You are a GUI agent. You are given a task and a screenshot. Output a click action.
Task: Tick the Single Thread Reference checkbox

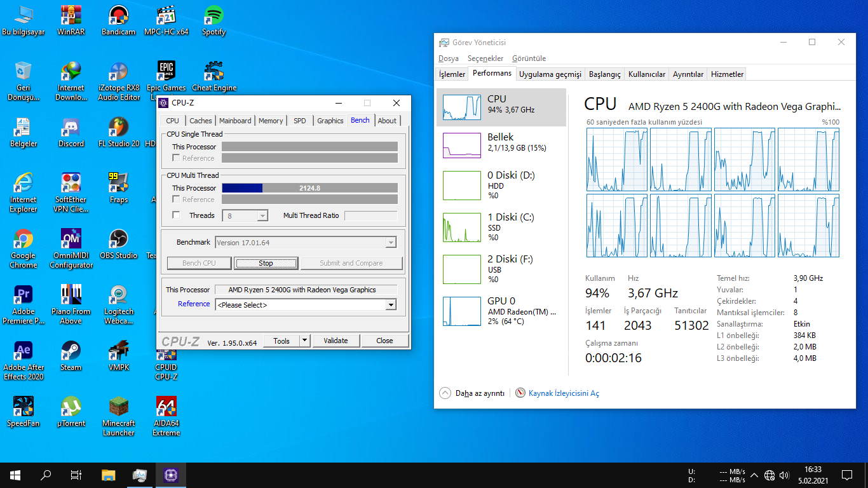pos(177,158)
